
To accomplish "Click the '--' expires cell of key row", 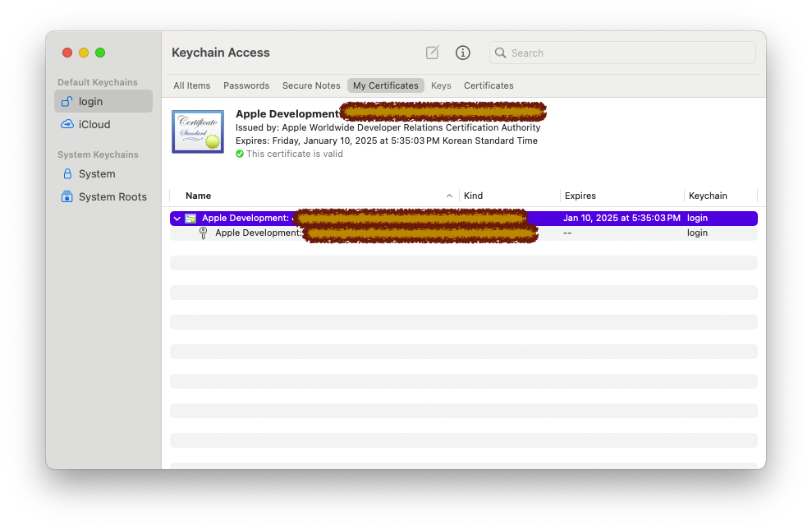I will point(567,233).
